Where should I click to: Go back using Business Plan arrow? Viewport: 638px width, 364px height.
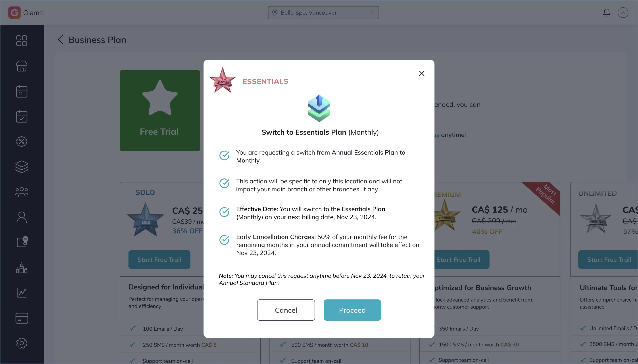[61, 40]
